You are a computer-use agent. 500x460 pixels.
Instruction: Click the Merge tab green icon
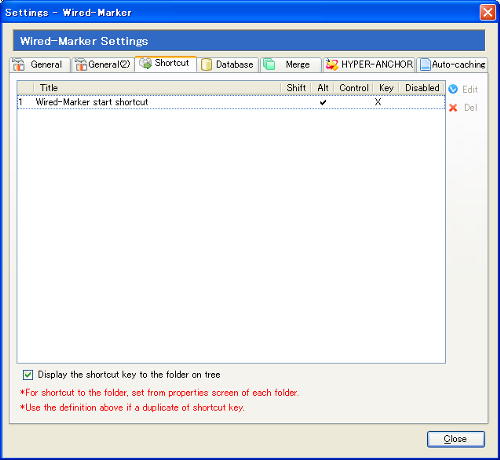269,64
